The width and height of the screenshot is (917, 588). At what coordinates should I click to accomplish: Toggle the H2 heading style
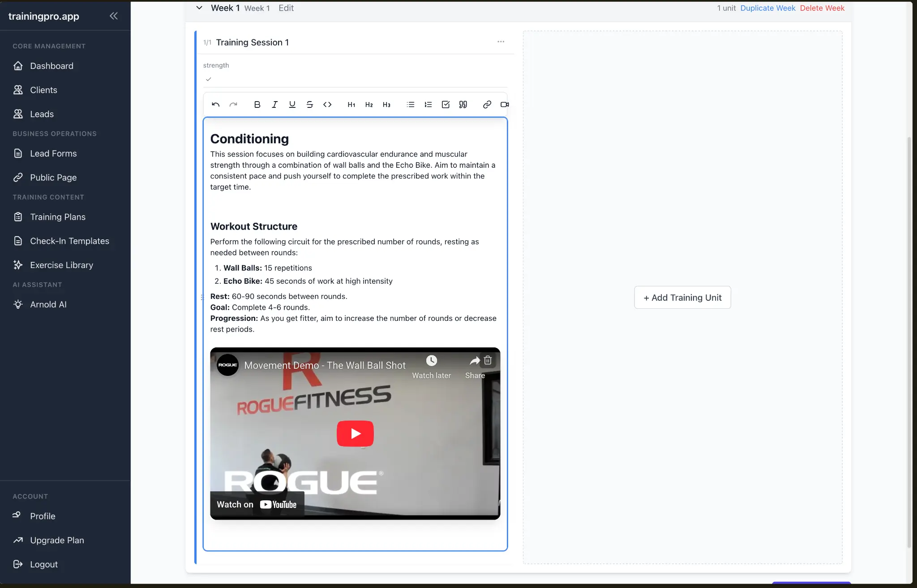point(369,105)
